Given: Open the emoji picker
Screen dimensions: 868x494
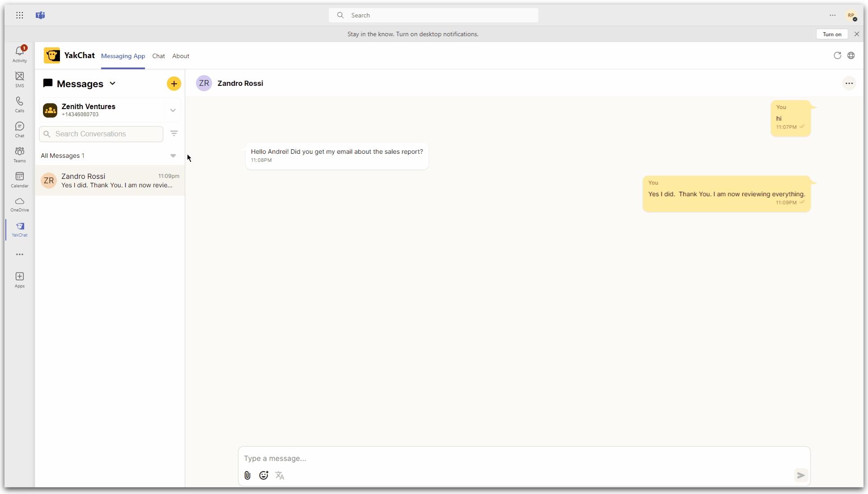Looking at the screenshot, I should [x=264, y=475].
